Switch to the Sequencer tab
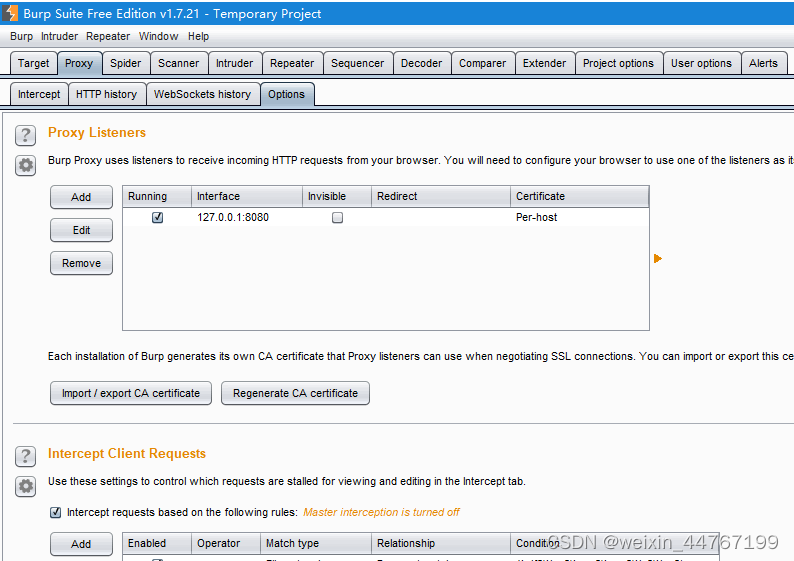This screenshot has width=794, height=561. tap(358, 63)
